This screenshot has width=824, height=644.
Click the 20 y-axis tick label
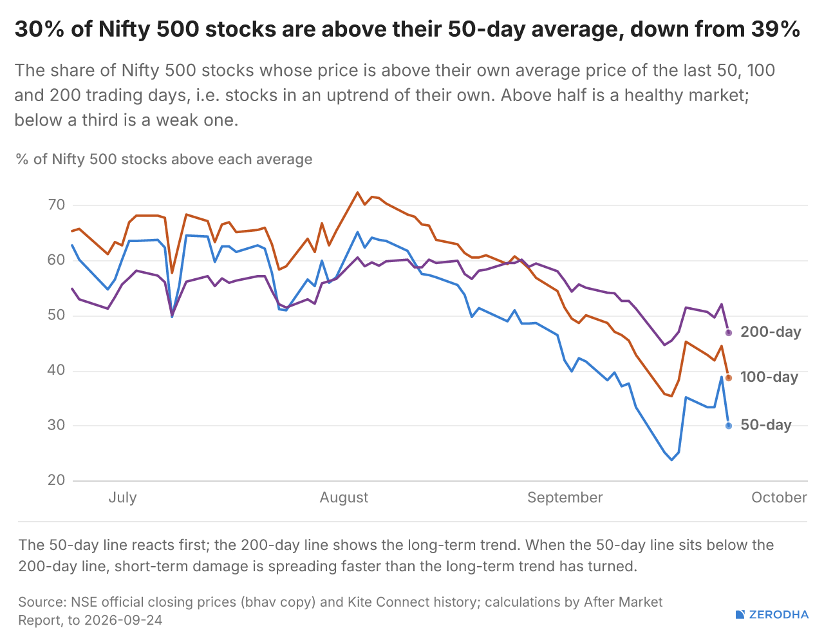[57, 480]
